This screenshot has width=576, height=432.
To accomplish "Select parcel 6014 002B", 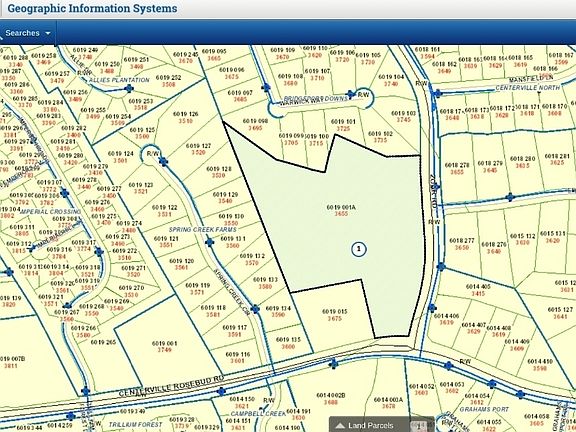I will pos(331,399).
